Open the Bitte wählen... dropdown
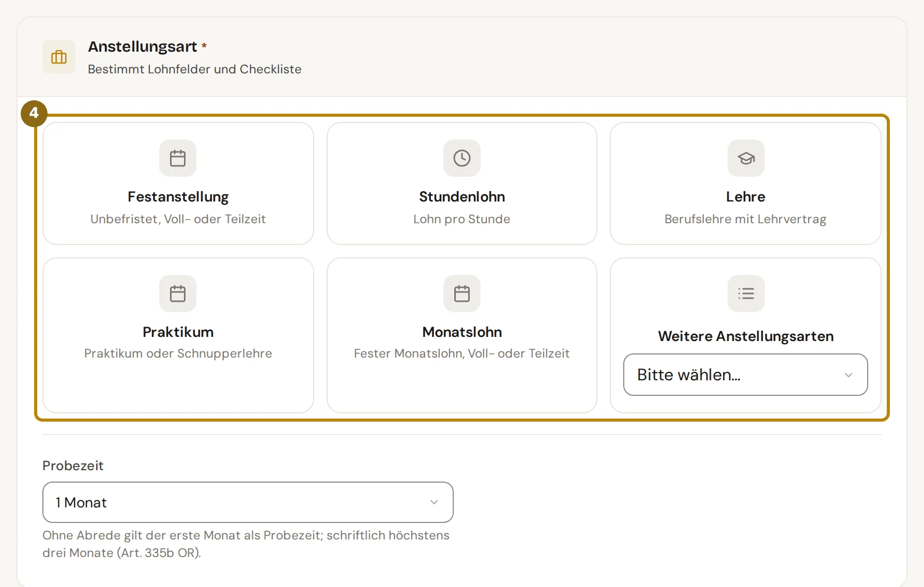Viewport: 924px width, 587px height. click(746, 375)
